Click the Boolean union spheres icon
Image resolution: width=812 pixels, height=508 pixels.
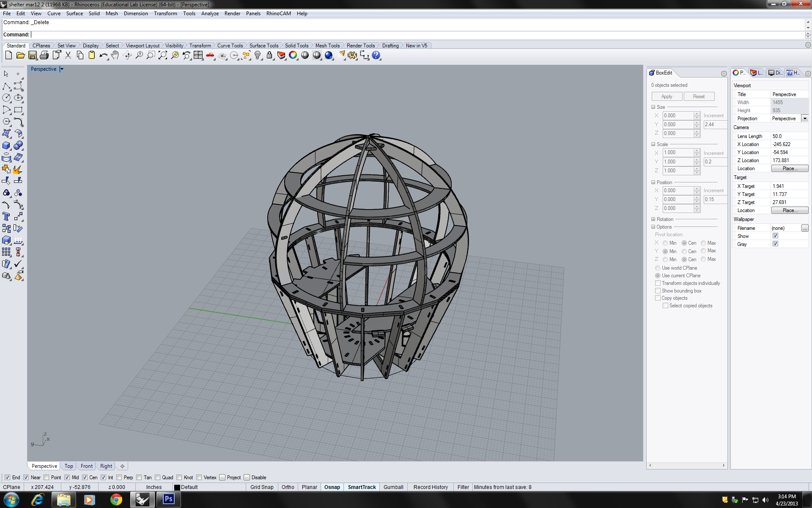[18, 146]
